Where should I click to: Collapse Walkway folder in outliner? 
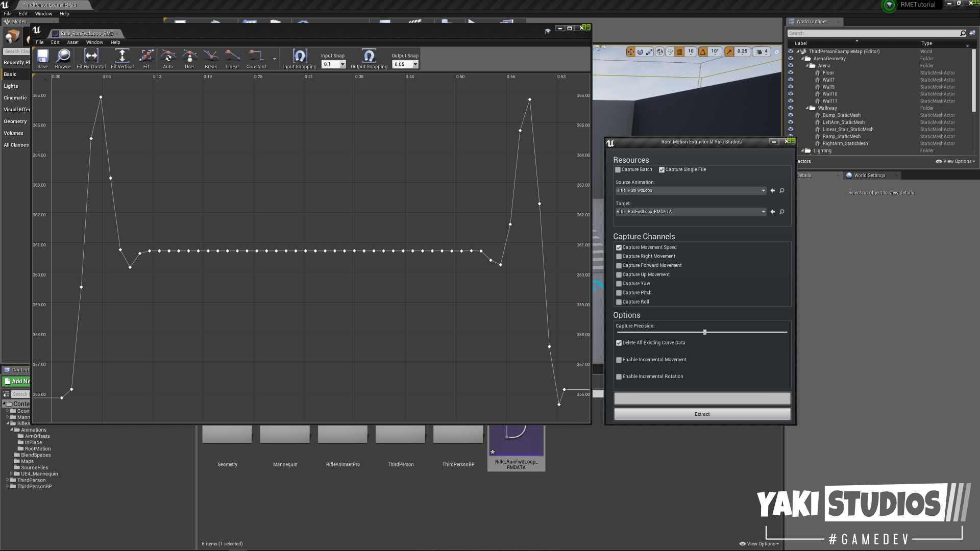pyautogui.click(x=807, y=108)
